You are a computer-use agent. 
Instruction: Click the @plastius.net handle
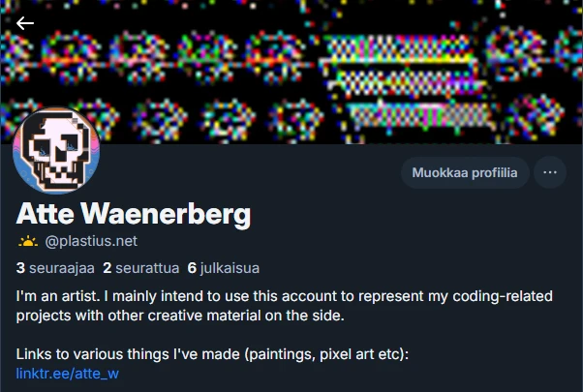point(91,241)
